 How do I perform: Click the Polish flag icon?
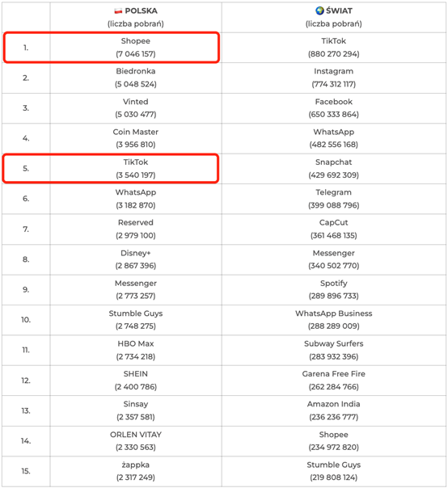(118, 11)
